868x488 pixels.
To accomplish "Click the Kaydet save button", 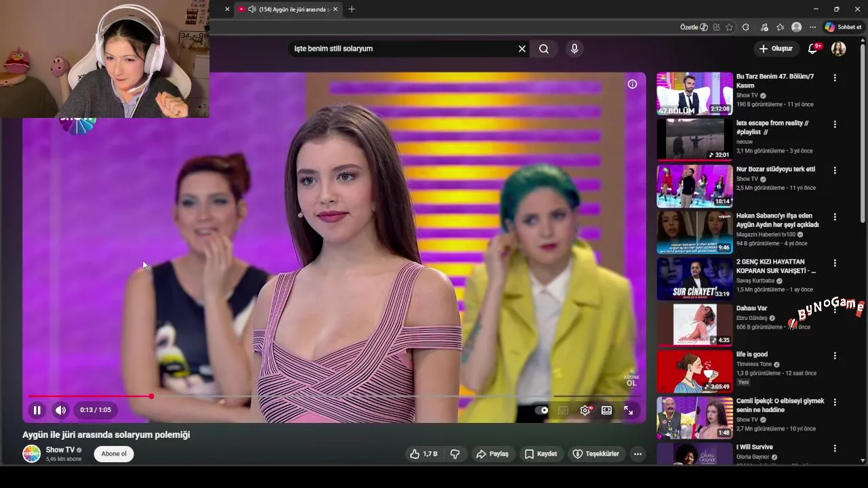I will [x=541, y=454].
